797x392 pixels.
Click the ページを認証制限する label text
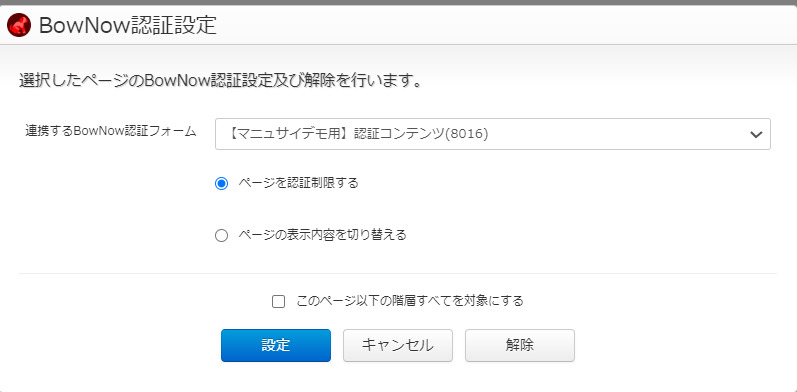point(298,183)
